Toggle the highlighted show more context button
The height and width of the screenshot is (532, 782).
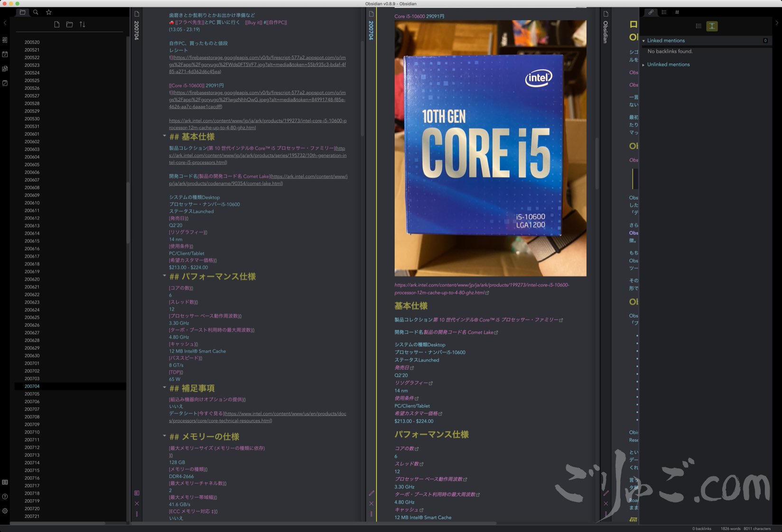click(x=712, y=26)
